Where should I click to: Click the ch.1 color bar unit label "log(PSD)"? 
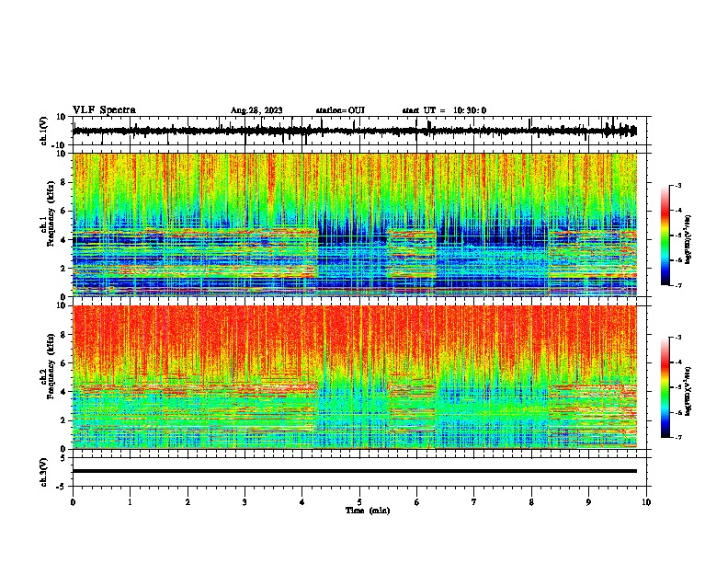click(x=688, y=240)
